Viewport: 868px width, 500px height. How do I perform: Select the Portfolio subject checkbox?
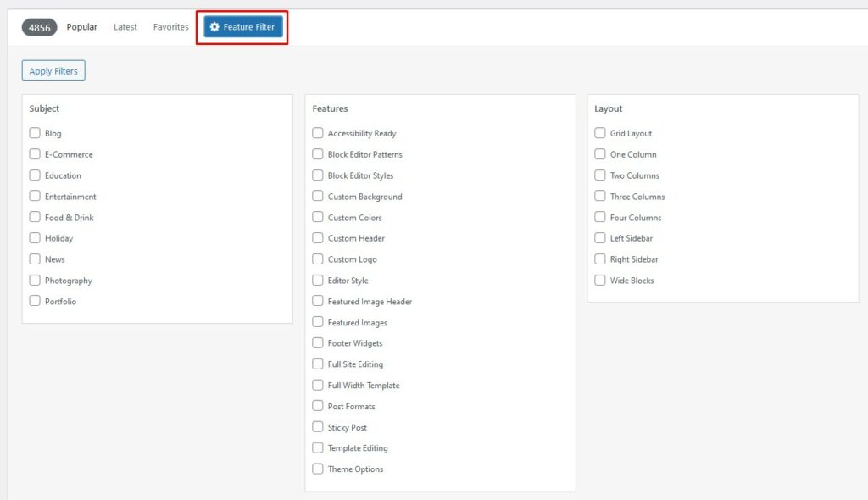tap(35, 301)
